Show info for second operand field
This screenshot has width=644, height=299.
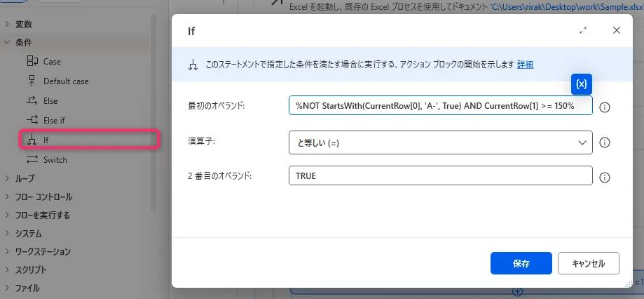[605, 177]
